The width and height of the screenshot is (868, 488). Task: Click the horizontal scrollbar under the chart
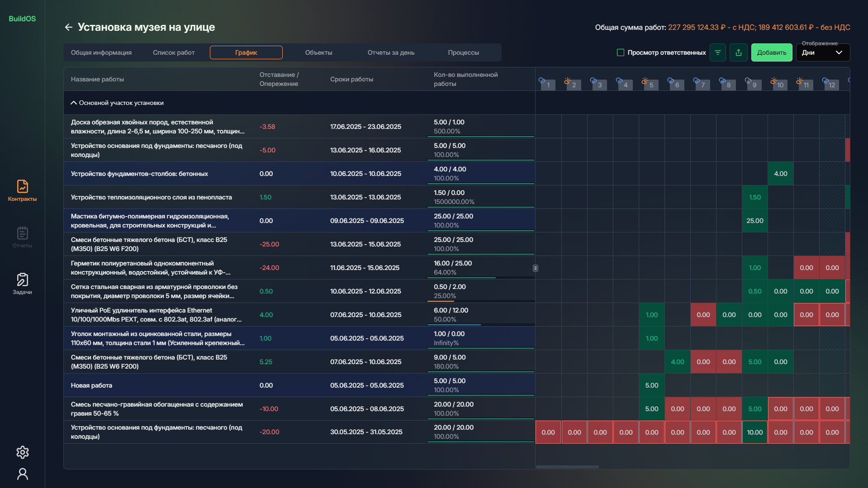[x=567, y=467]
